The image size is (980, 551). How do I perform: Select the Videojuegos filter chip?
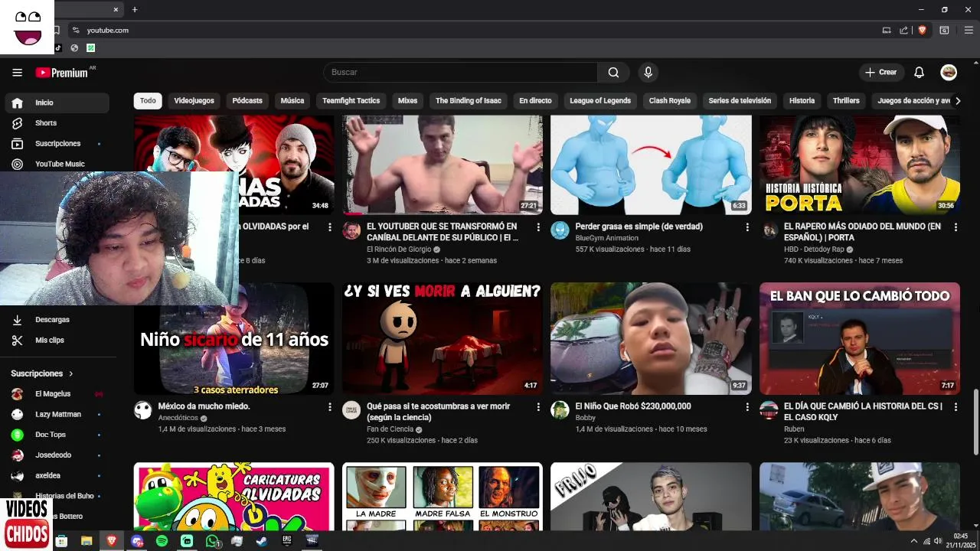pyautogui.click(x=194, y=101)
